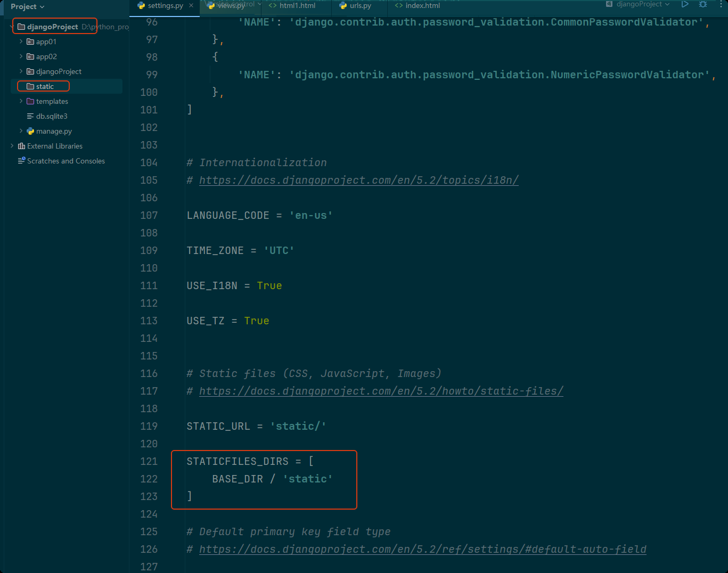This screenshot has width=728, height=573.
Task: Open the default-auto-field settings link
Action: point(423,549)
